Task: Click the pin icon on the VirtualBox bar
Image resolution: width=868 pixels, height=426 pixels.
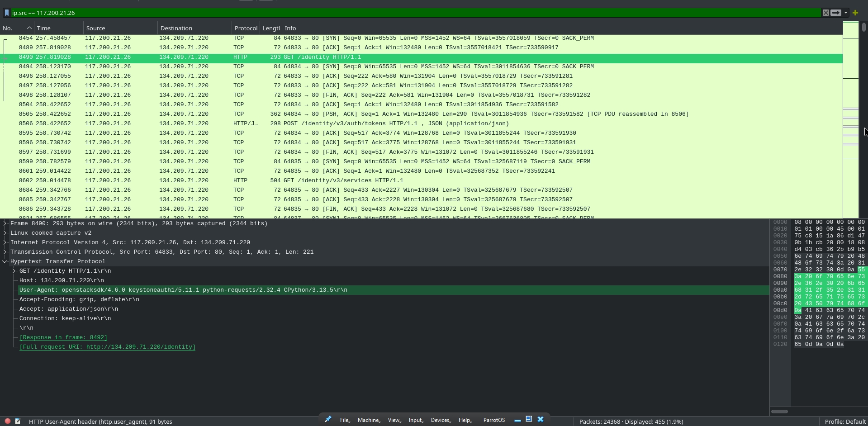Action: point(328,419)
